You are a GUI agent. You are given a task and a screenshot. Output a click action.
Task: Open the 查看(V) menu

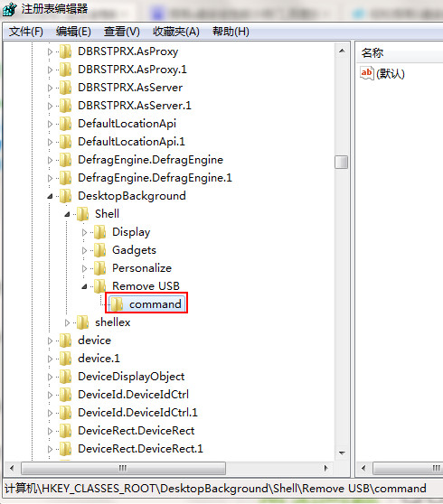tap(122, 32)
